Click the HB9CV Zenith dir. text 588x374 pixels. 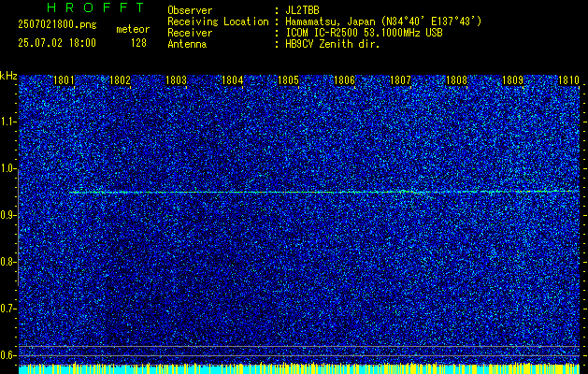point(333,44)
